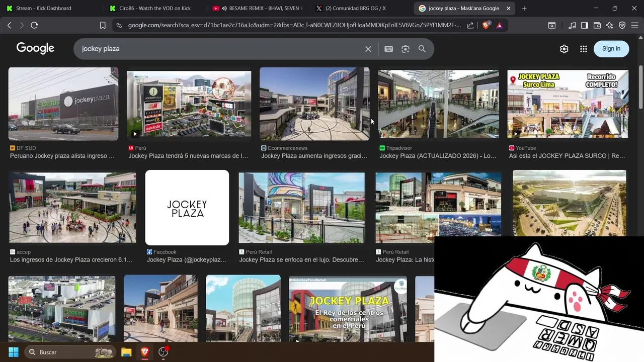
Task: Open 'Jockey Plaza (@jockeyplaz...' Facebook link
Action: pos(187,260)
